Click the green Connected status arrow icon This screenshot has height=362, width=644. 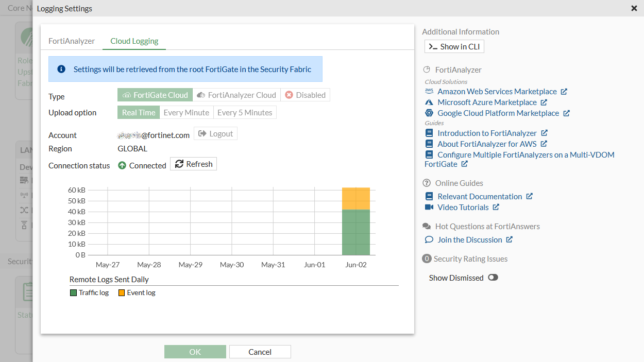pyautogui.click(x=122, y=165)
